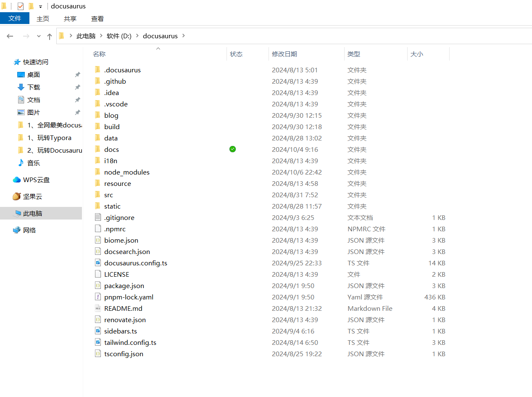
Task: Click the 音乐 music note icon
Action: point(21,163)
